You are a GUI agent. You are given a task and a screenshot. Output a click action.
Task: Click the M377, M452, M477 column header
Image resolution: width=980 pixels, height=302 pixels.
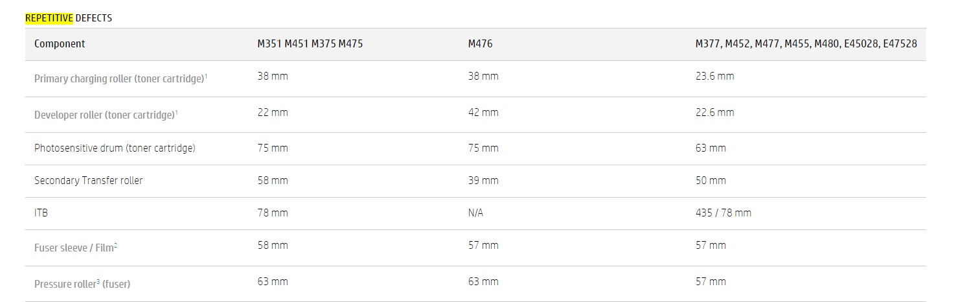click(806, 44)
